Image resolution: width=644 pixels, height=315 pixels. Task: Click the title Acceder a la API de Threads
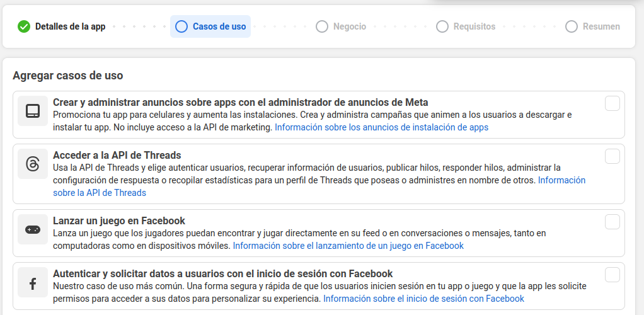click(117, 155)
